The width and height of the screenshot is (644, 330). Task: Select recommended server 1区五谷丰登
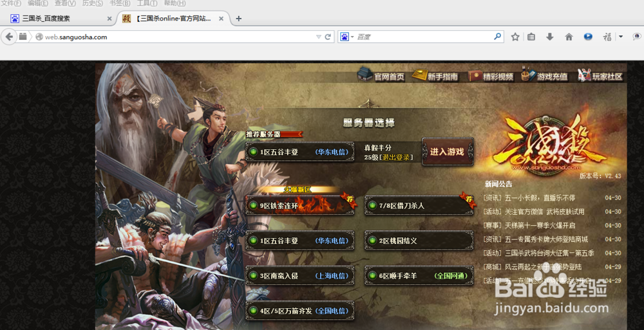click(300, 152)
